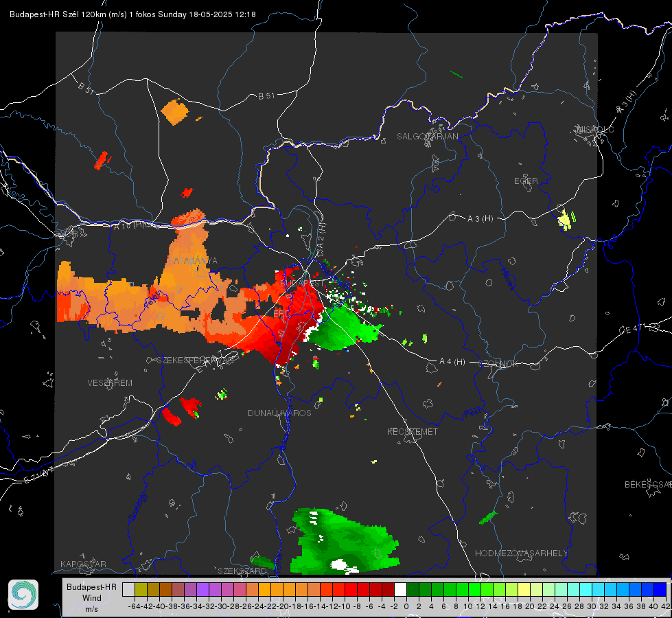Click the TATABÁNYA city label
Screen dimensions: 672x618
pyautogui.click(x=194, y=261)
